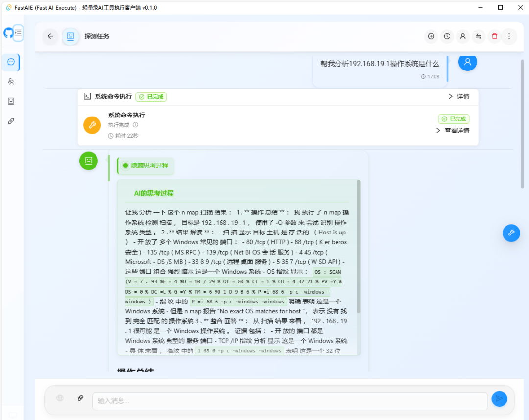The width and height of the screenshot is (529, 420).
Task: Go back with the arrow button
Action: [50, 36]
